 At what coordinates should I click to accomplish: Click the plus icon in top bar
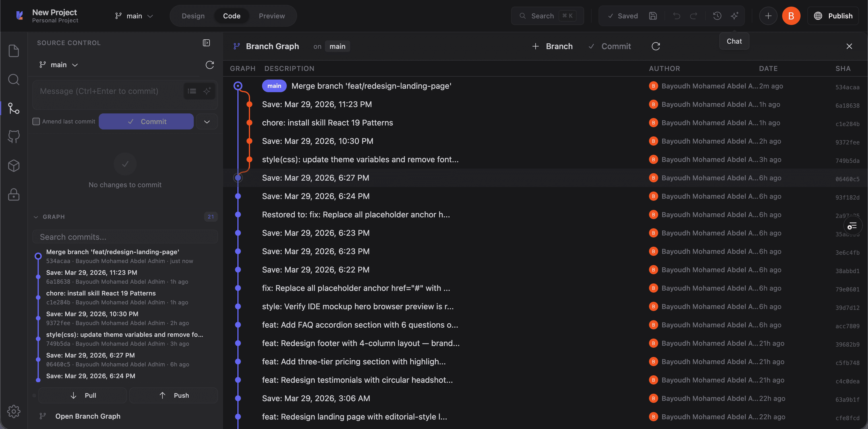pos(768,16)
